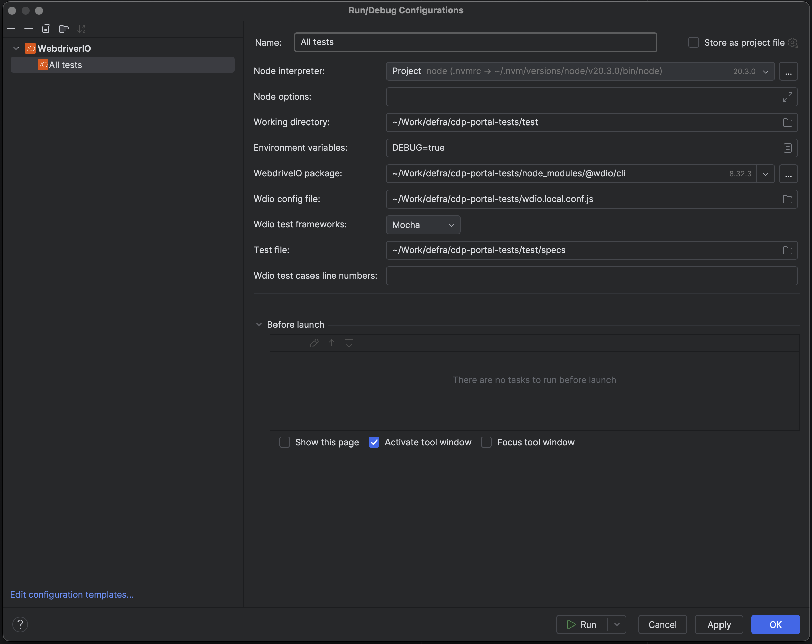Browse for Node interpreter with ellipsis button
This screenshot has width=812, height=644.
point(788,71)
